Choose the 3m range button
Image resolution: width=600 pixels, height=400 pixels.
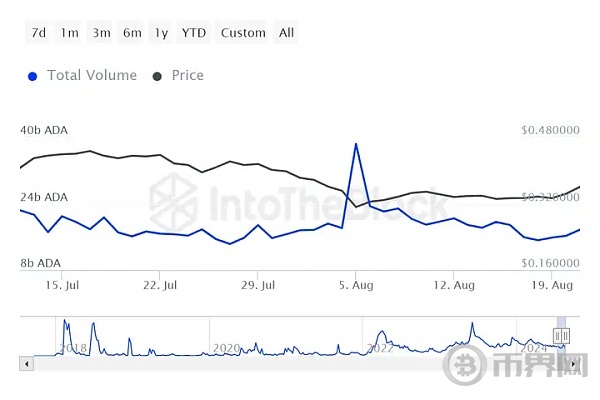click(x=101, y=33)
